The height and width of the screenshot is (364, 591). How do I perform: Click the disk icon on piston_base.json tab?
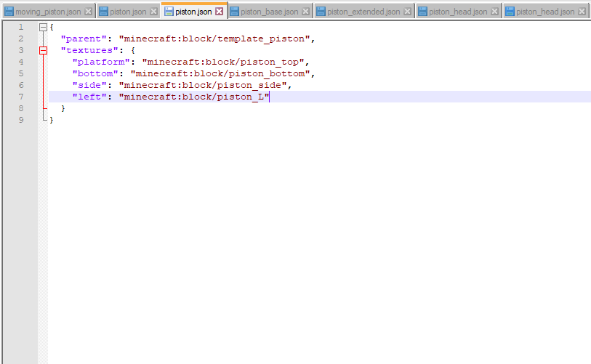[x=234, y=12]
